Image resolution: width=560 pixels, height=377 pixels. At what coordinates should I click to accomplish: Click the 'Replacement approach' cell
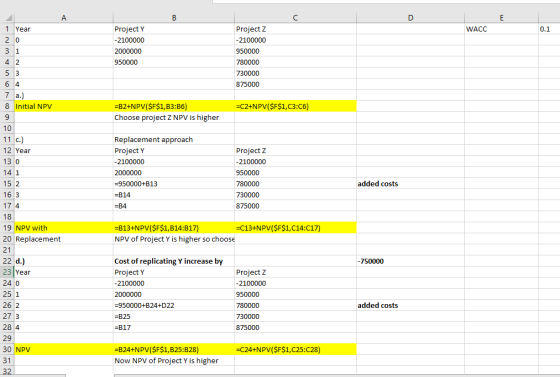point(174,140)
